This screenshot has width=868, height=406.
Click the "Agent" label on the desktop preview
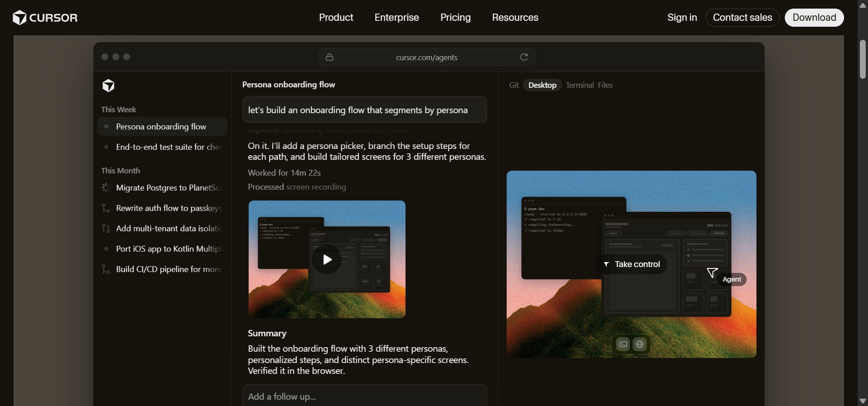732,279
